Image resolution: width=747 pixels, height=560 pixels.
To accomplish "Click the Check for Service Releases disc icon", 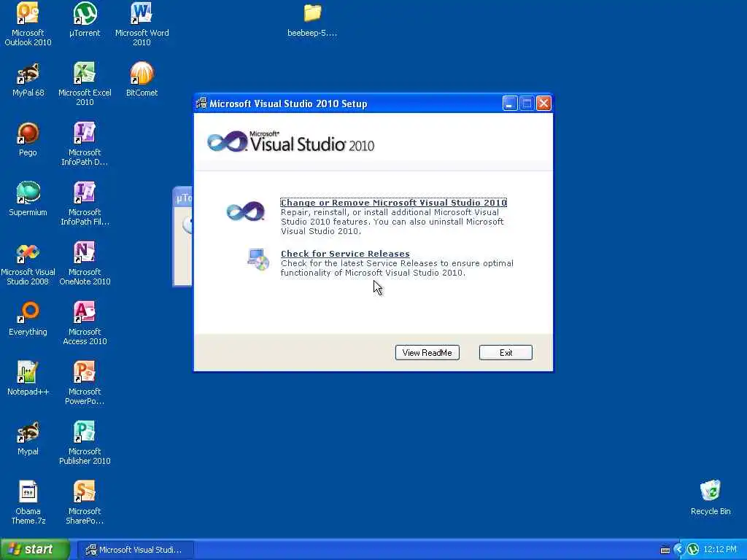I will [258, 260].
